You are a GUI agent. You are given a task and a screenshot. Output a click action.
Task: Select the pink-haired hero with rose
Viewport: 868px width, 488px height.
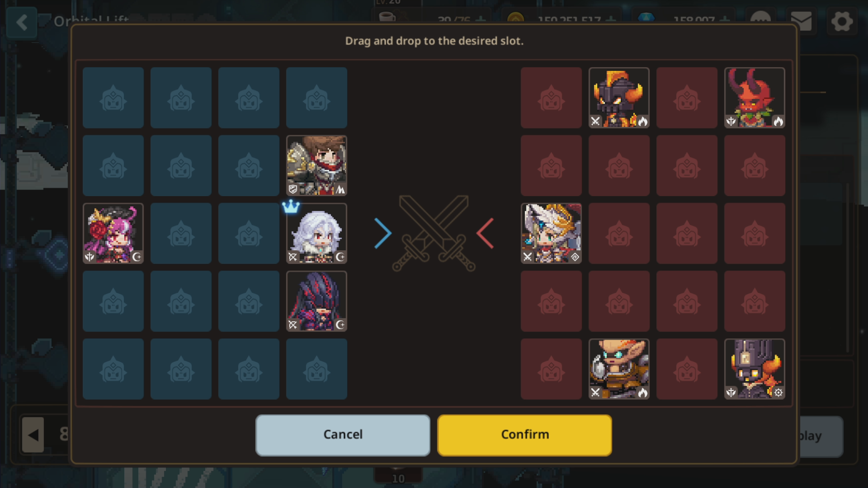[x=113, y=233]
